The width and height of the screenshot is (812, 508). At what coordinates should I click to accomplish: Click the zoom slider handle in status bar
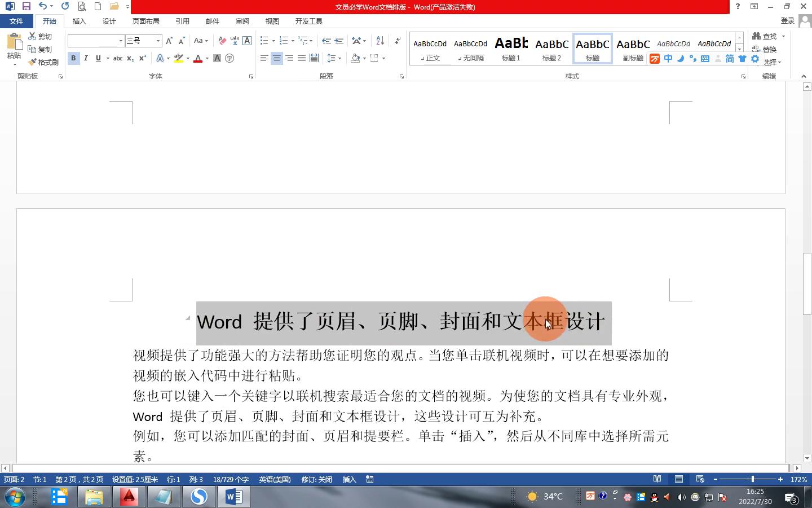pos(752,479)
